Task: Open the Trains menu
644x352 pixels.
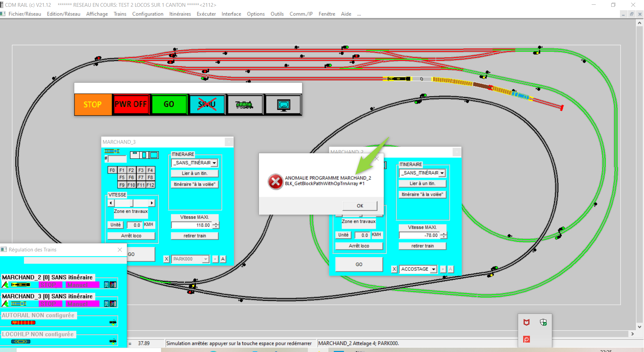Action: click(120, 14)
